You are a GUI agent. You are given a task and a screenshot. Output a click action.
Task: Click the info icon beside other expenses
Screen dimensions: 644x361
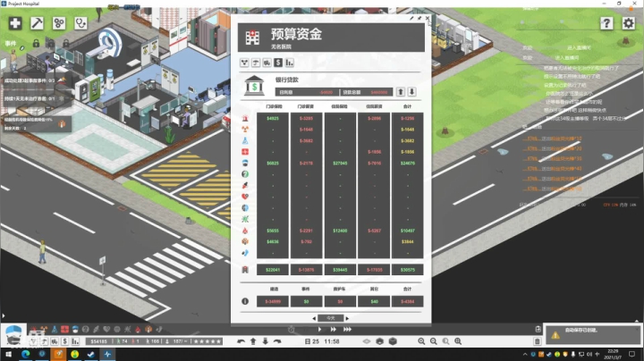245,301
